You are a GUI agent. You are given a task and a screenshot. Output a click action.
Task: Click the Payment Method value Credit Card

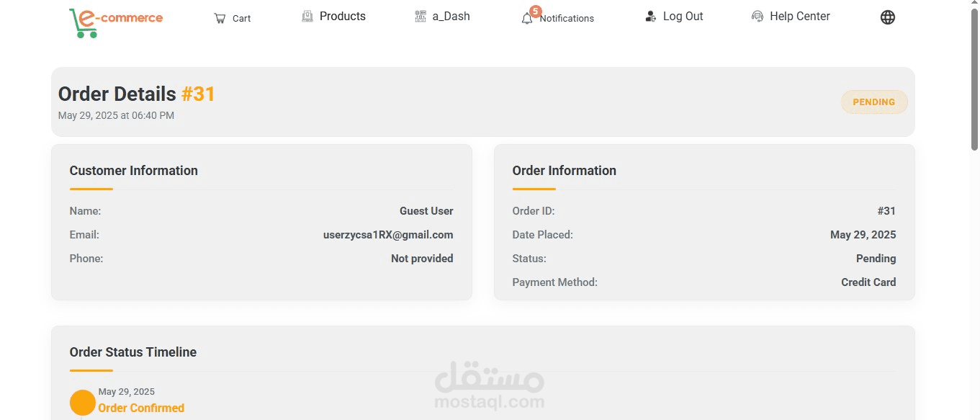click(868, 282)
